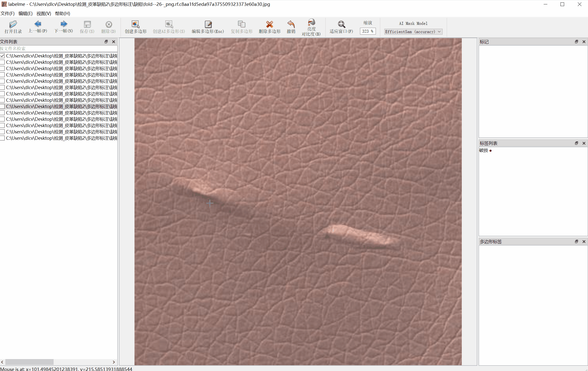The width and height of the screenshot is (588, 371).
Task: Open the EfficientSam (accuracy) model dropdown
Action: 413,31
